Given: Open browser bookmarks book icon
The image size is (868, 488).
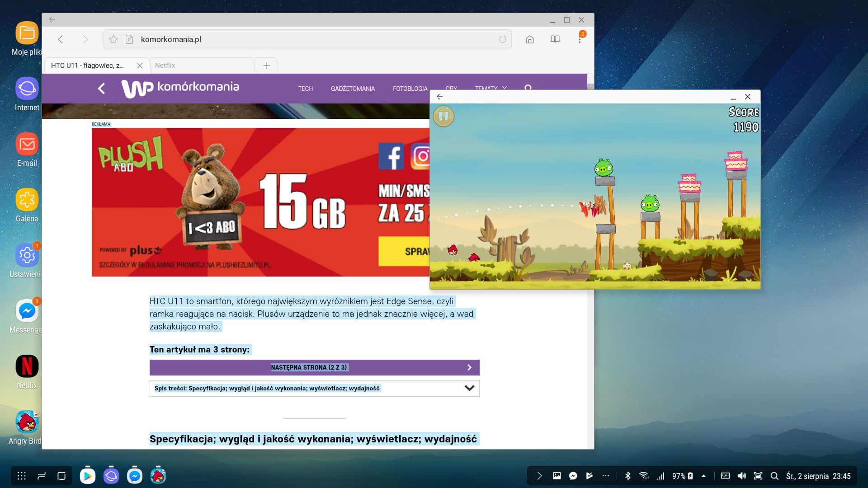Looking at the screenshot, I should (555, 39).
